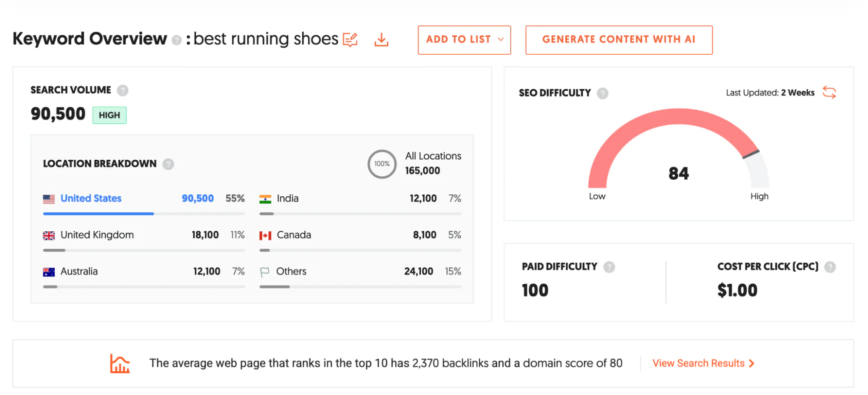Open the Location Breakdown help tooltip
Viewport: 868px width, 395px height.
tap(168, 164)
